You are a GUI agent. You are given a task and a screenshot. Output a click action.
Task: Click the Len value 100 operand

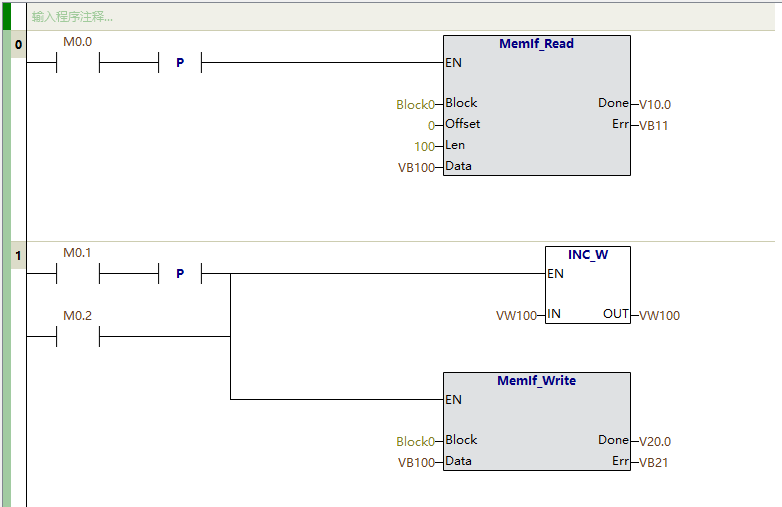click(x=425, y=146)
